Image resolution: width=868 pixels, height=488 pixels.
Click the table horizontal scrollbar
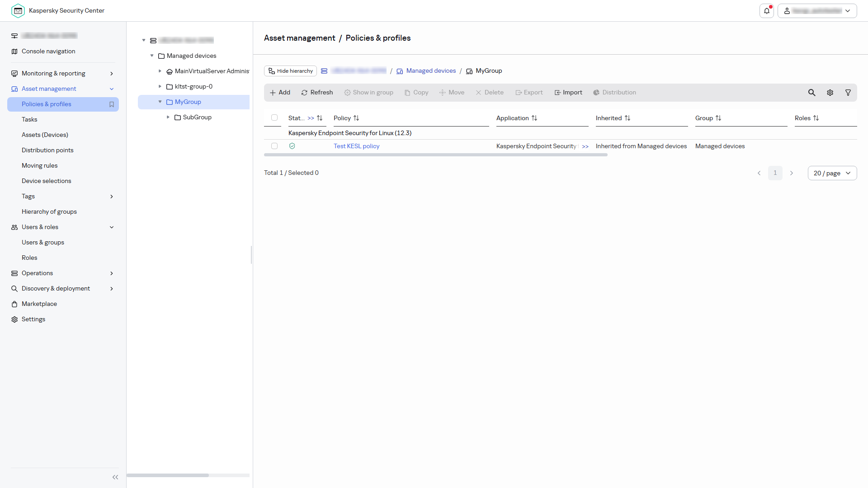point(435,155)
